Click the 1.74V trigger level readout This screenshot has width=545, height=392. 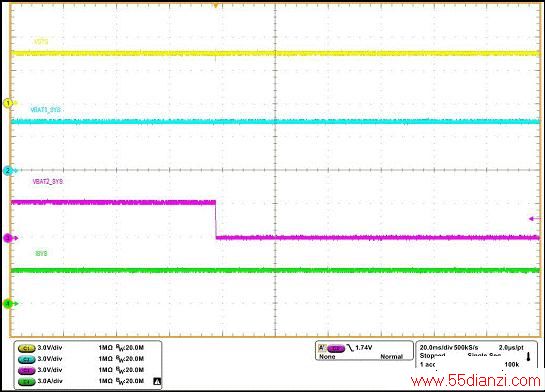(364, 348)
